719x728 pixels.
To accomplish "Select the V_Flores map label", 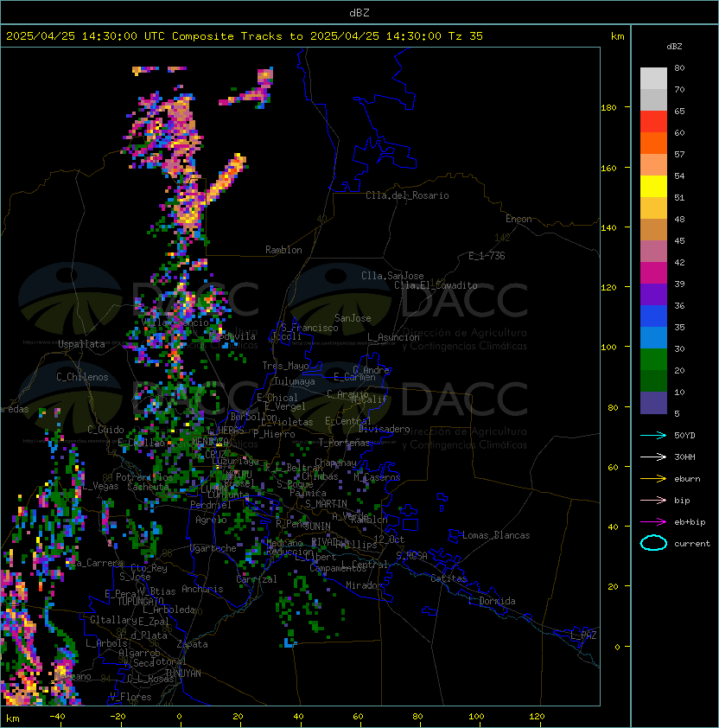I will click(x=130, y=697).
